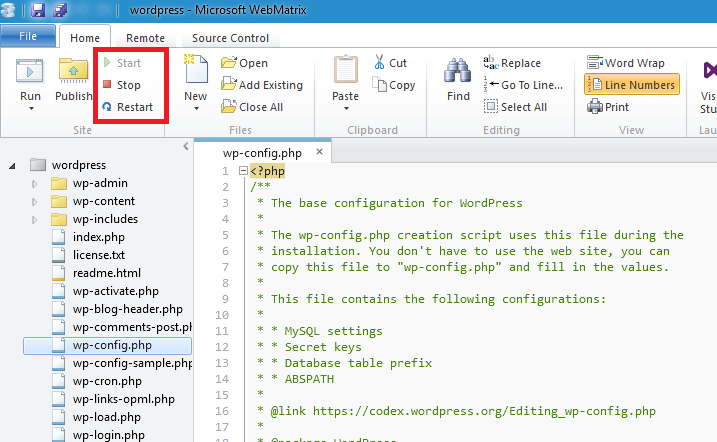
Task: Close All open files
Action: [252, 107]
